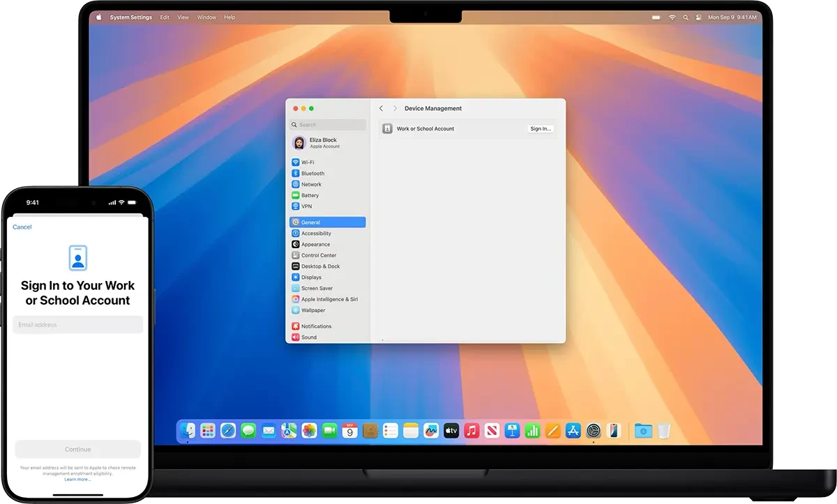Tap the Continue button on the iPhone
Image resolution: width=837 pixels, height=504 pixels.
77,450
